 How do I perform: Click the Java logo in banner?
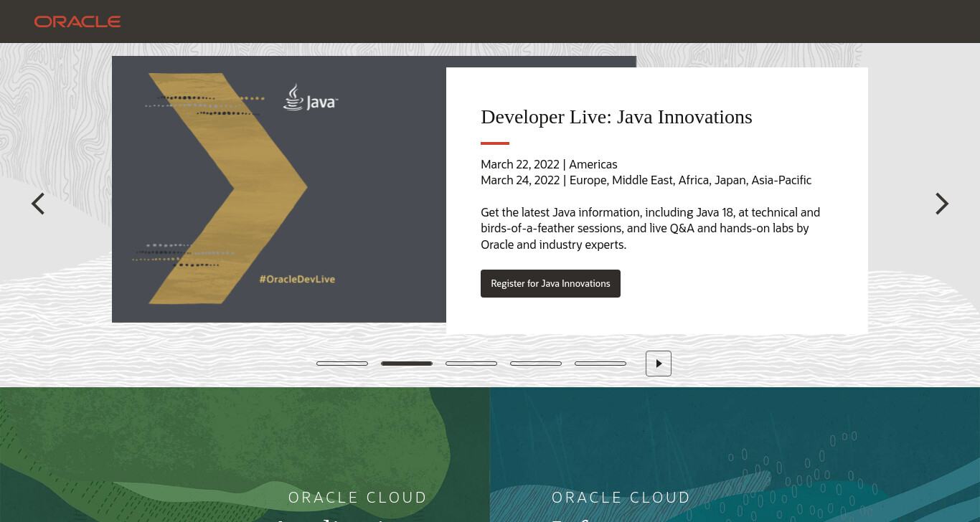310,98
